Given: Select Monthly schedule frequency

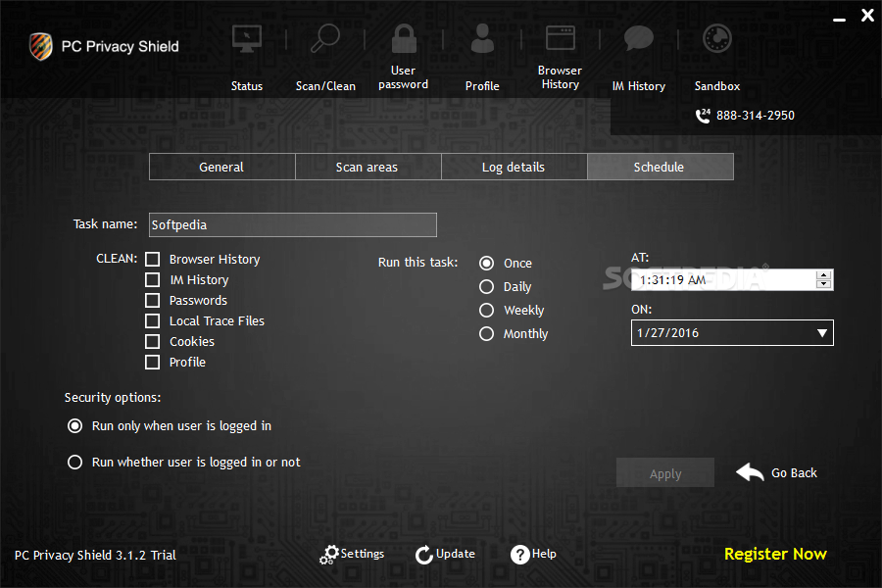Looking at the screenshot, I should [x=486, y=333].
